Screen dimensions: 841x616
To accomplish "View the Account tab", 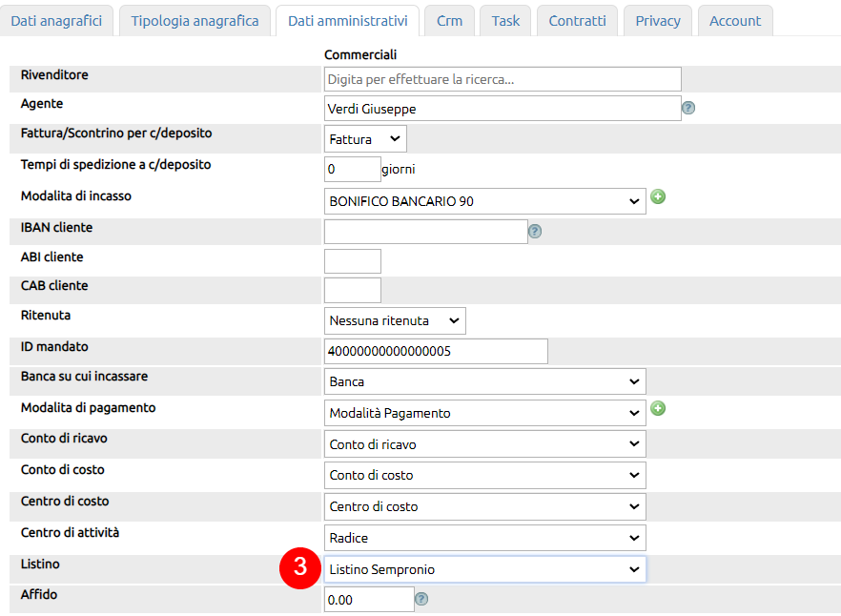I will click(735, 21).
